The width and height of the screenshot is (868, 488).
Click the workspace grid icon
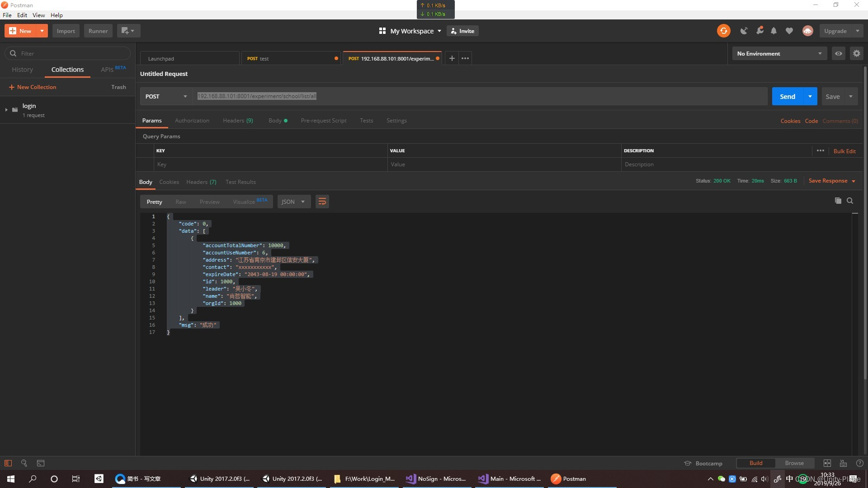coord(382,31)
